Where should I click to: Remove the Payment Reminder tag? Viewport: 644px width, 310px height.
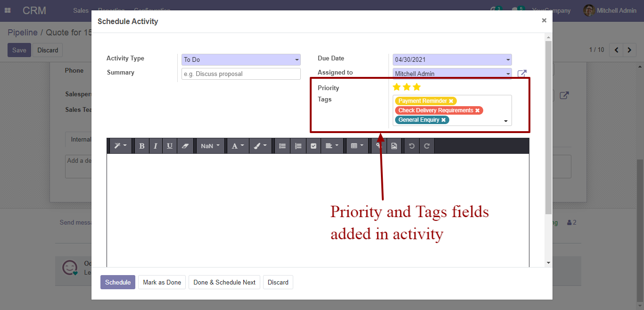click(x=451, y=101)
